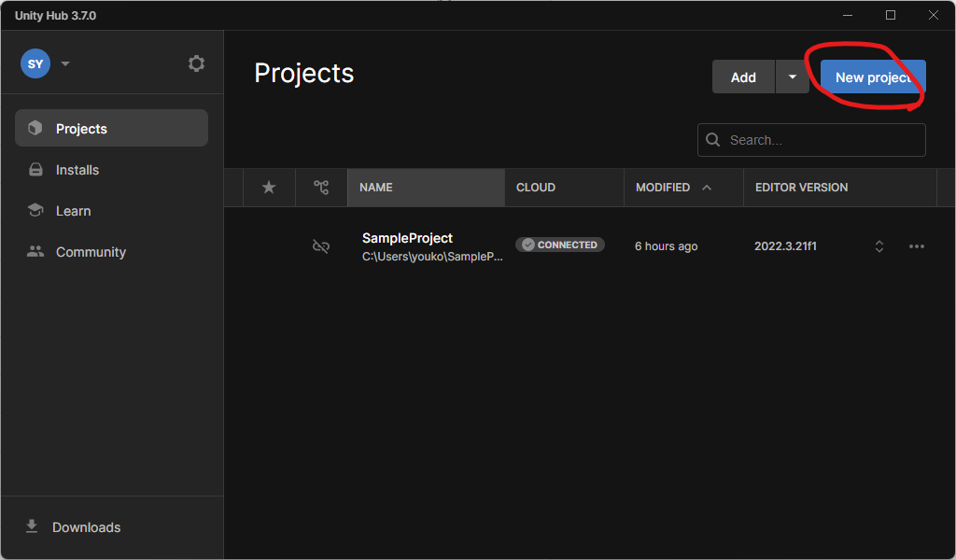Screen dimensions: 956x560
Task: Click the Downloads arrow icon
Action: coord(32,525)
